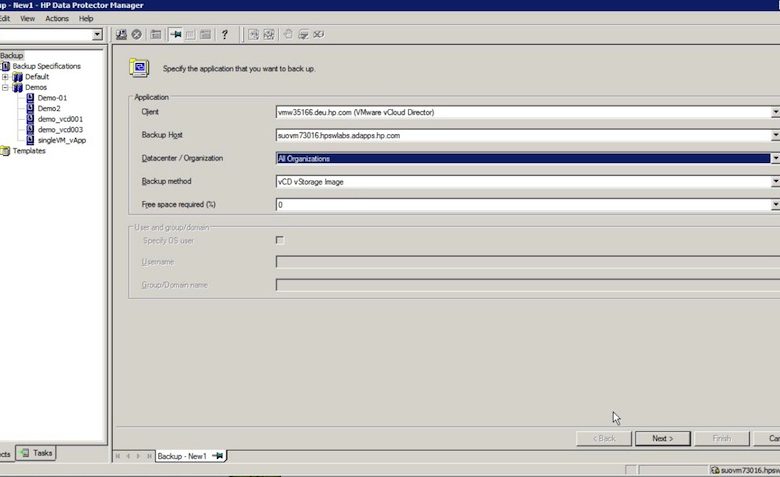The height and width of the screenshot is (477, 780).
Task: Click the Username input field
Action: tap(528, 262)
